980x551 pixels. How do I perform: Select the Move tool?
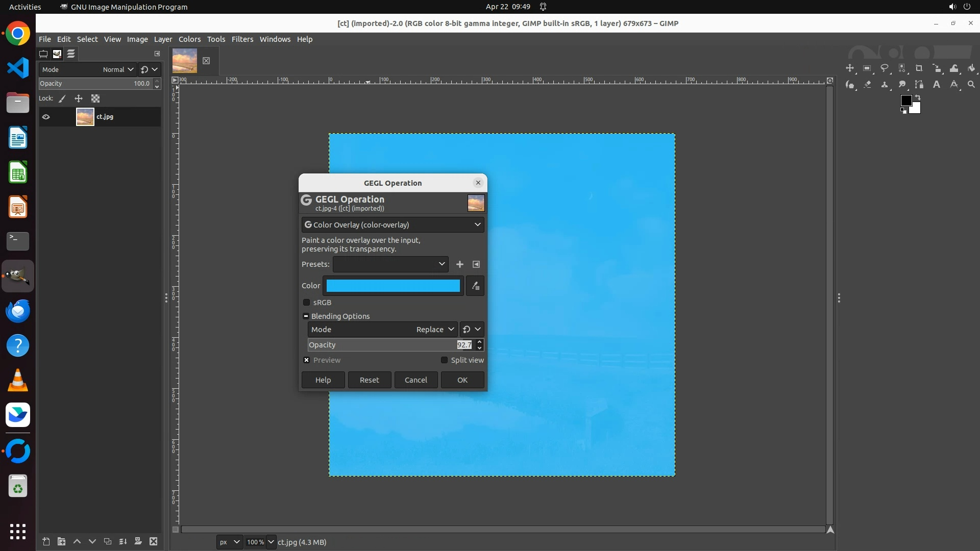850,68
